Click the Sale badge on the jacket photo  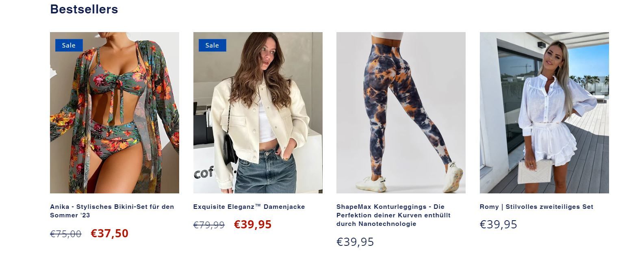pos(212,45)
